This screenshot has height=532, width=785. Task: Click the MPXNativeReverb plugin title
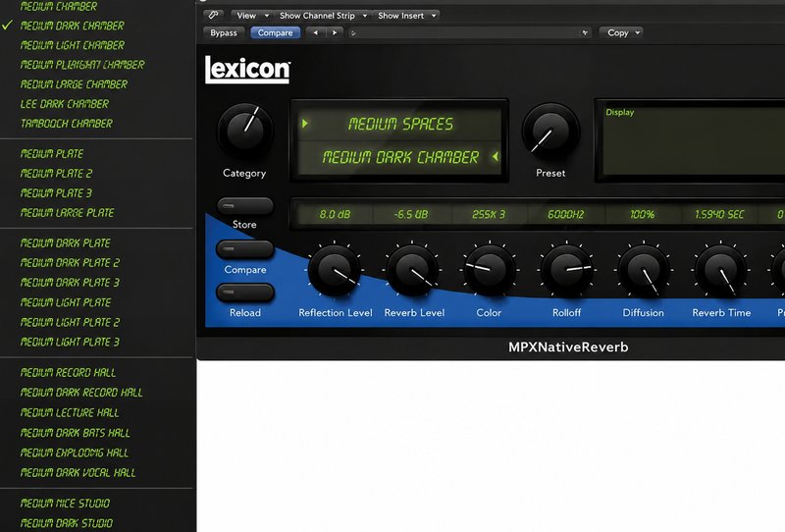pyautogui.click(x=568, y=346)
